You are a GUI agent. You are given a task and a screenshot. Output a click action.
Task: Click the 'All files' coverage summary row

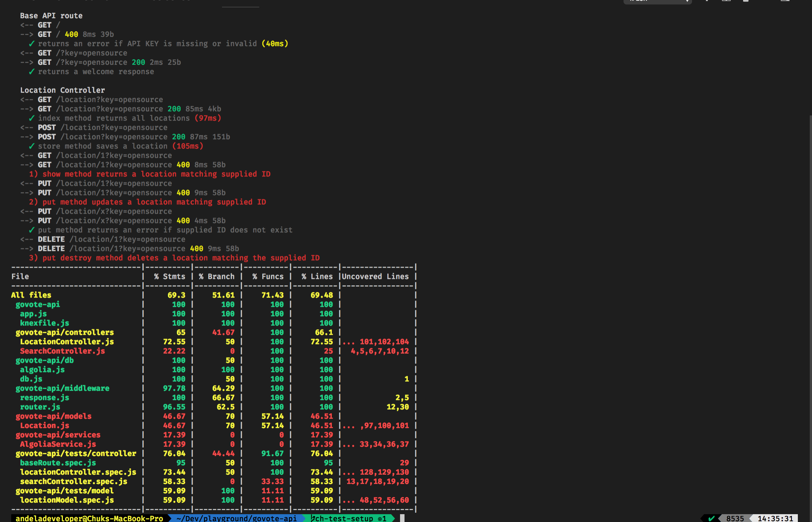click(31, 295)
